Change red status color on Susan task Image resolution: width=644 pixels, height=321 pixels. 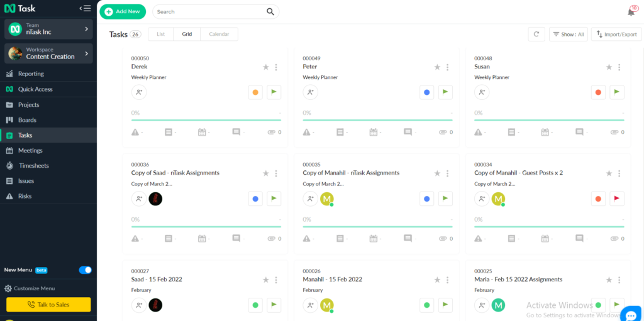click(x=599, y=92)
